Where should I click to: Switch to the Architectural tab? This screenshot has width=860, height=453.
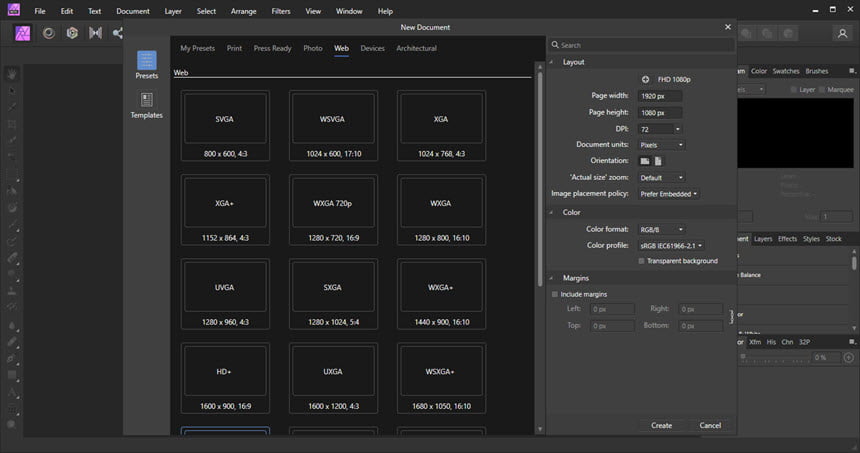coord(416,48)
